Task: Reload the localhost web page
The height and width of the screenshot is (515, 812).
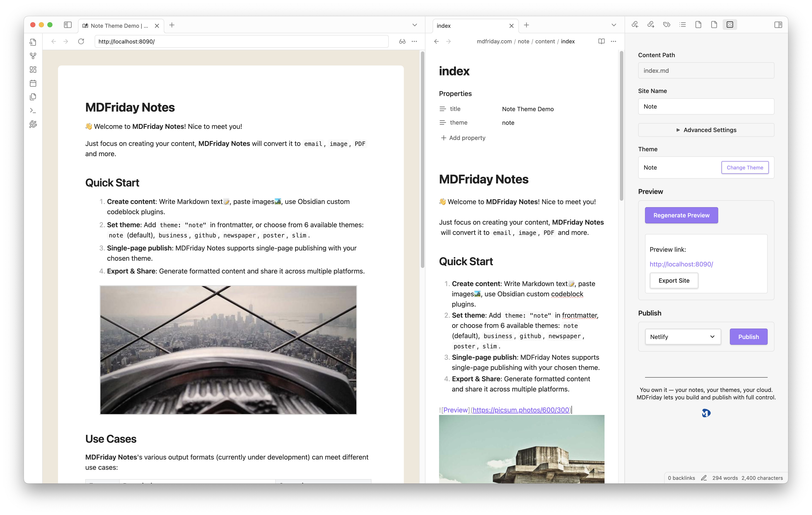Action: tap(81, 41)
